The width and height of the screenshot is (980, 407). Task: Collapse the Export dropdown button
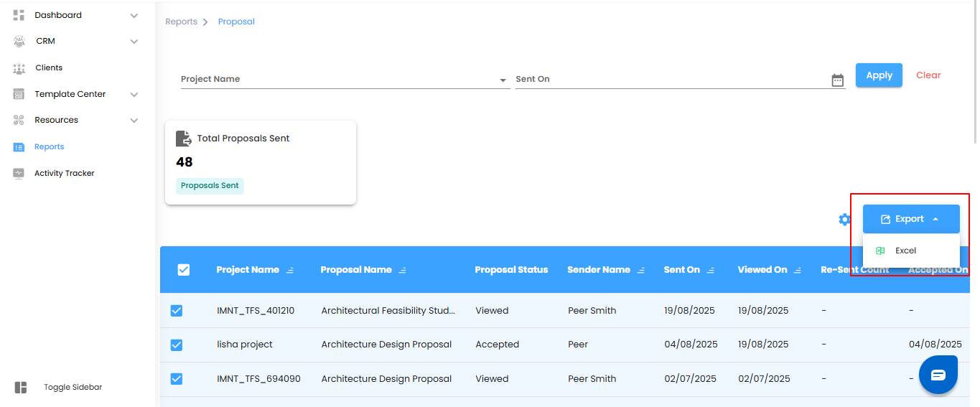[x=910, y=219]
